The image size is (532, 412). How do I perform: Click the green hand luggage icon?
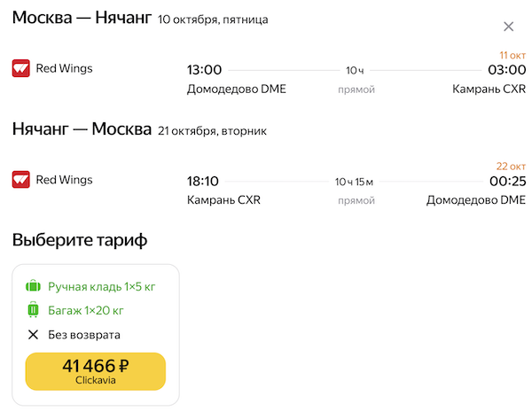[x=34, y=286]
